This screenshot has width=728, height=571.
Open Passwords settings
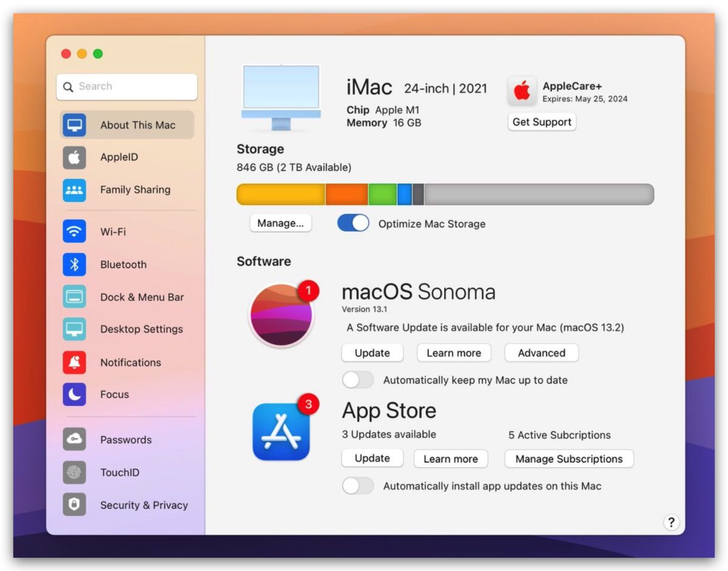click(x=127, y=439)
